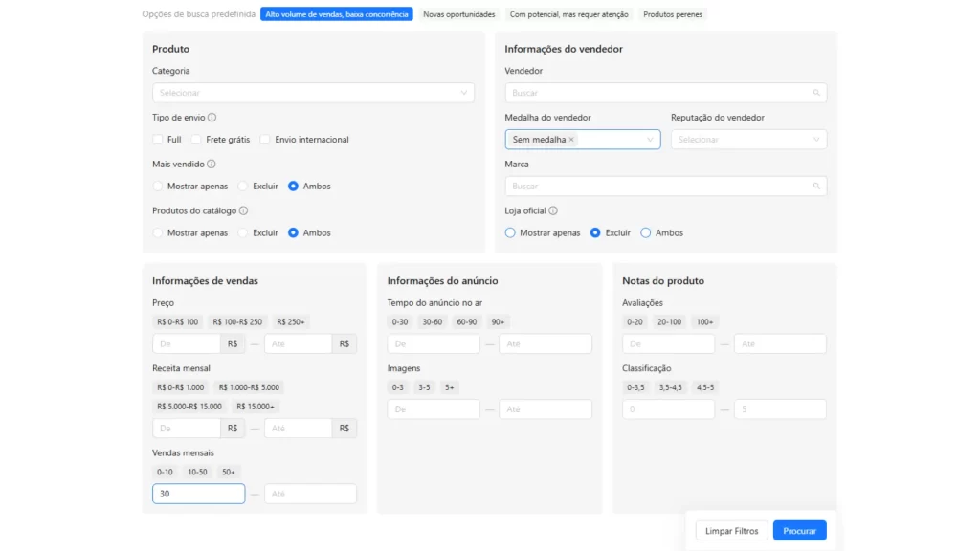This screenshot has height=551, width=980.
Task: Choose the Novas oportunidades preset
Action: click(x=459, y=14)
